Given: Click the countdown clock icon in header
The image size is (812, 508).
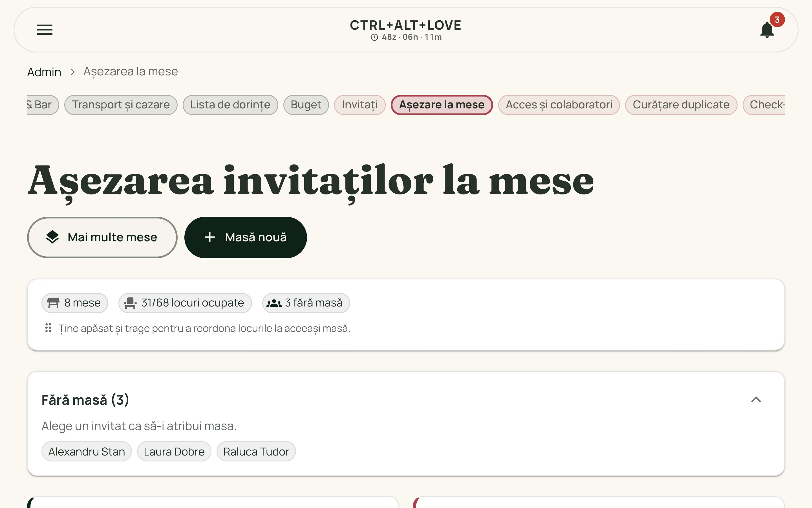Looking at the screenshot, I should click(x=374, y=37).
